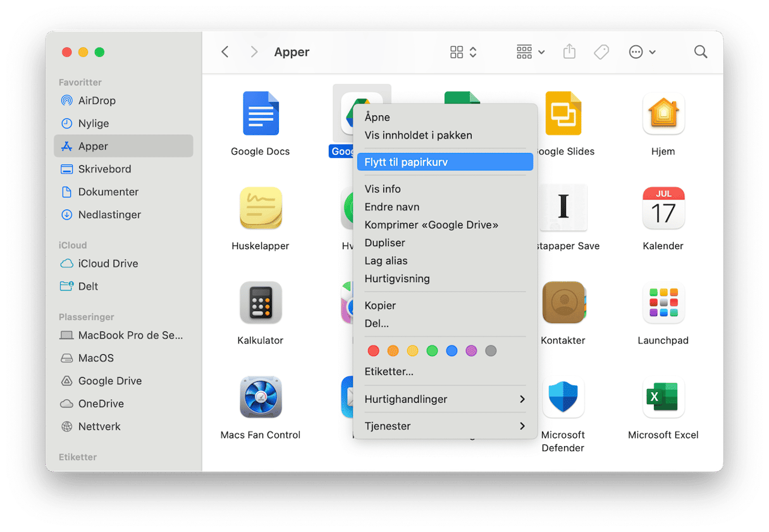This screenshot has width=769, height=532.
Task: Choose Endre navn from context menu
Action: [445, 207]
